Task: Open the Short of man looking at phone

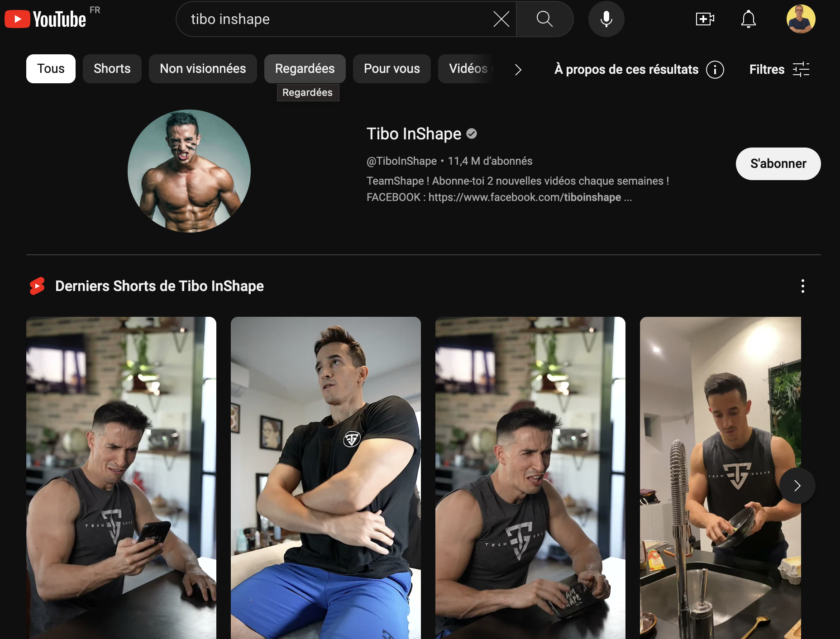Action: pos(121,478)
